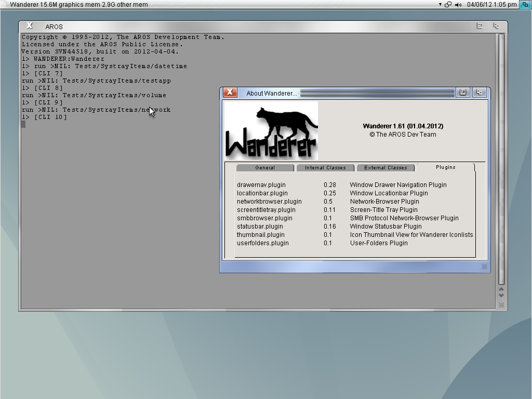Close the AROS shell window

coord(30,26)
